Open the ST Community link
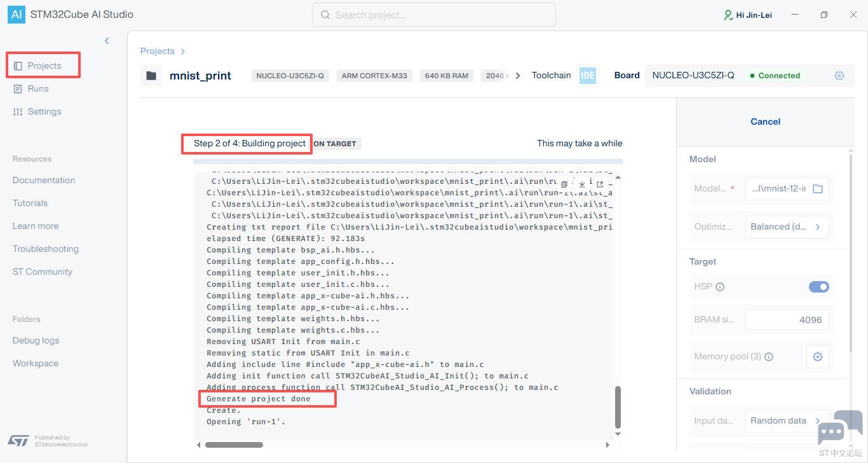Screen dimensions: 868x463 (x=43, y=272)
